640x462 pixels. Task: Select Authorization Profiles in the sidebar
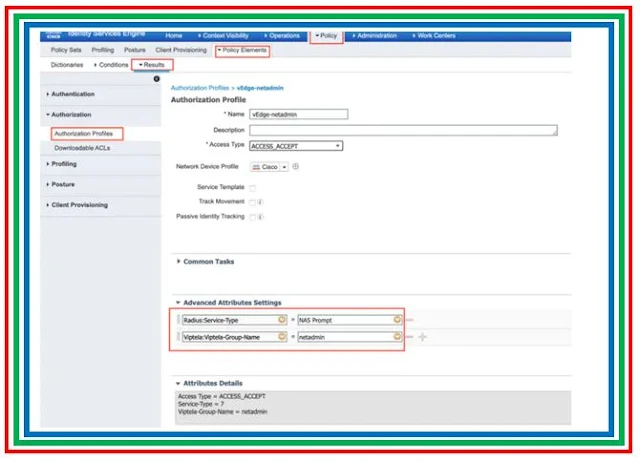tap(83, 133)
